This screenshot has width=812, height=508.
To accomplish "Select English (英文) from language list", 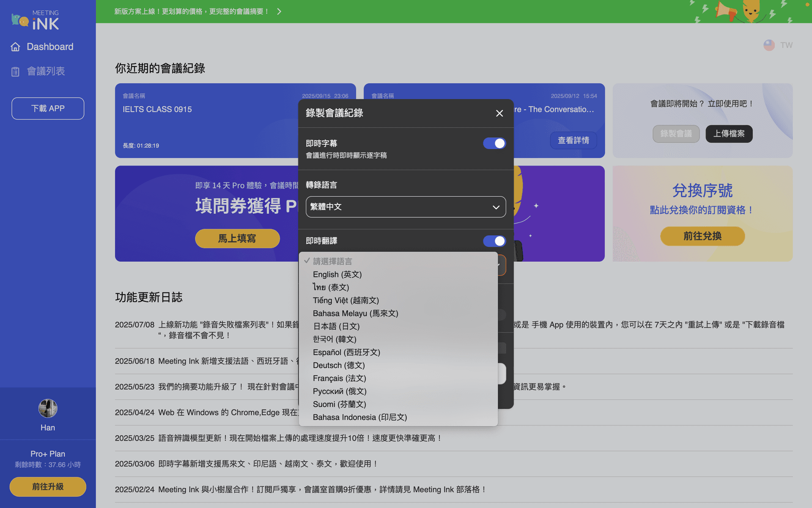I will (x=337, y=274).
